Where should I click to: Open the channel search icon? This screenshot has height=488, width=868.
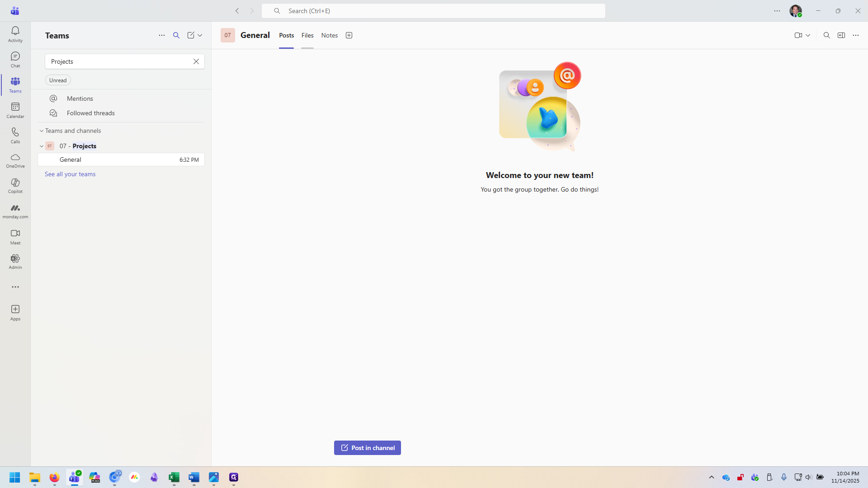coord(826,35)
